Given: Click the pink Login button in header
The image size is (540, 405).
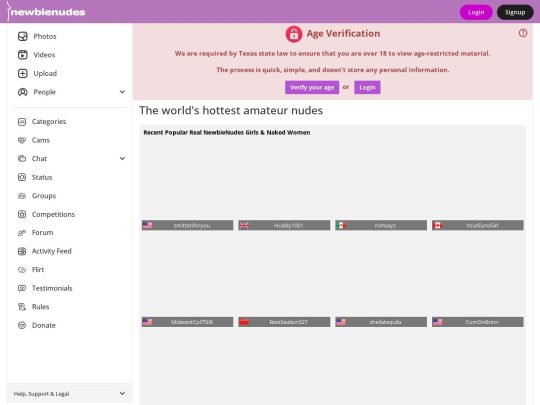Looking at the screenshot, I should click(x=476, y=12).
